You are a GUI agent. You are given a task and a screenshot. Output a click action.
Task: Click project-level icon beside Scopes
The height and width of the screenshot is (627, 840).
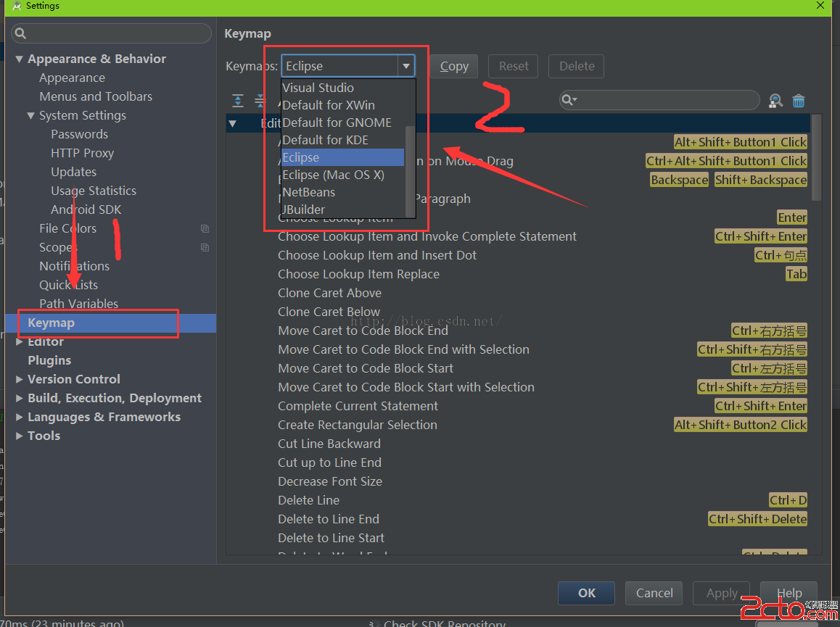pos(205,247)
